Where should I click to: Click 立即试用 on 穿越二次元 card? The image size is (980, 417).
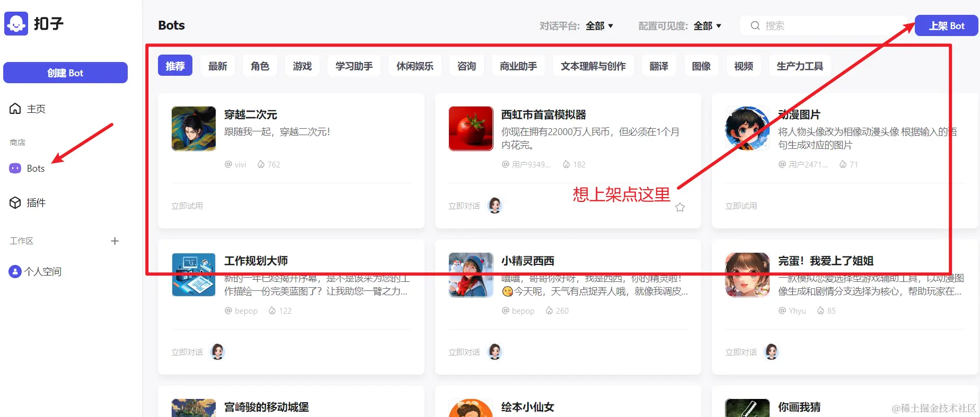(187, 206)
